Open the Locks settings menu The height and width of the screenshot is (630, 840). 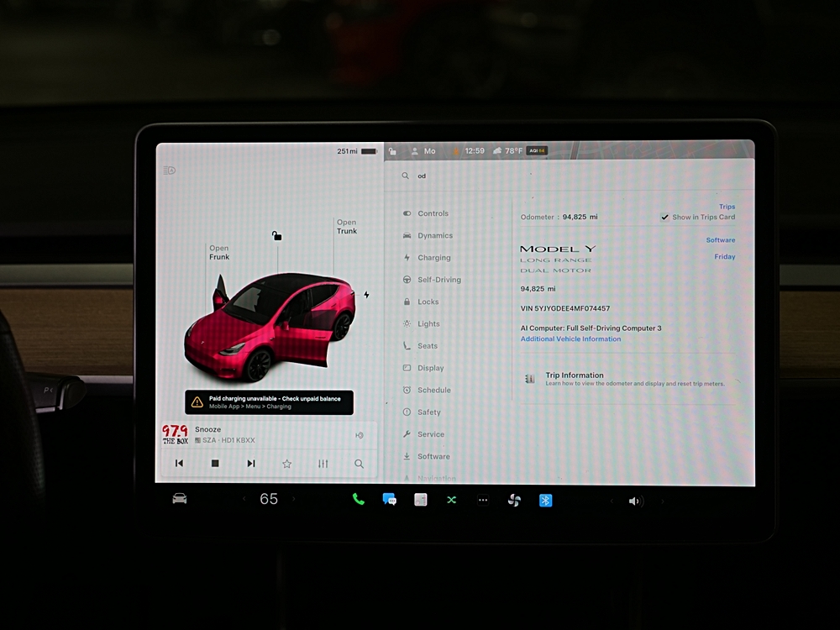coord(421,302)
